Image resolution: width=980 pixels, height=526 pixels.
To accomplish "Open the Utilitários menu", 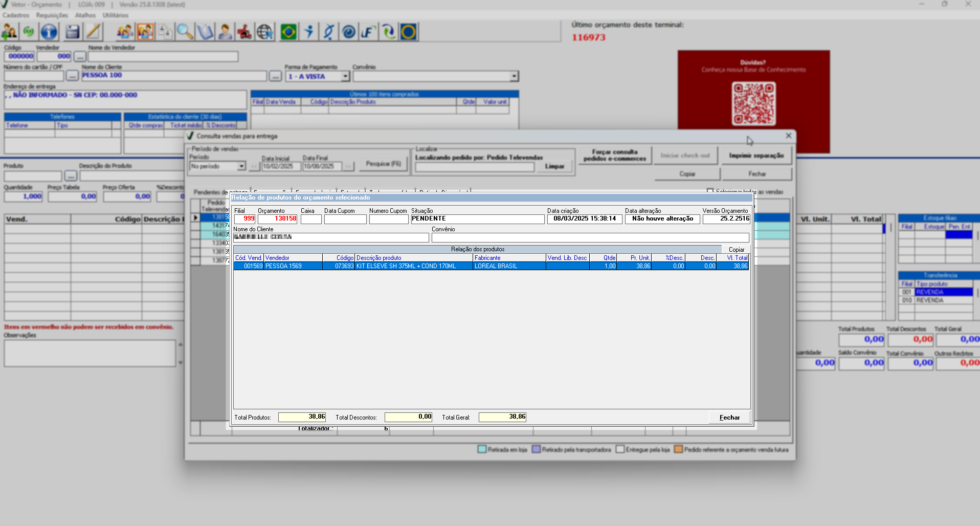I will point(116,15).
